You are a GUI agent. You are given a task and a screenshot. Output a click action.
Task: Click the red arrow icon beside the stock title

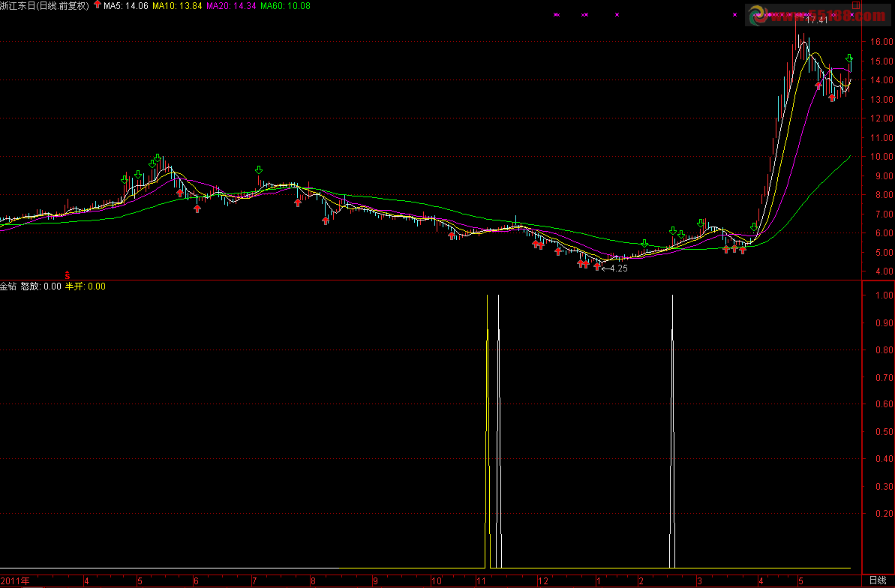coord(97,5)
